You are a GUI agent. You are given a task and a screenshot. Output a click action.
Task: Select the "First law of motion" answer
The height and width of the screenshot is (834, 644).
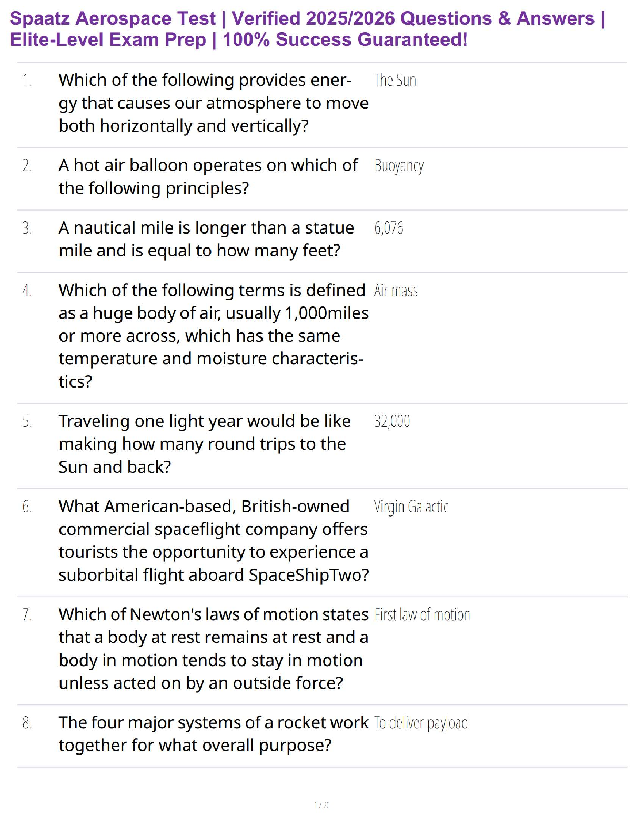point(422,615)
